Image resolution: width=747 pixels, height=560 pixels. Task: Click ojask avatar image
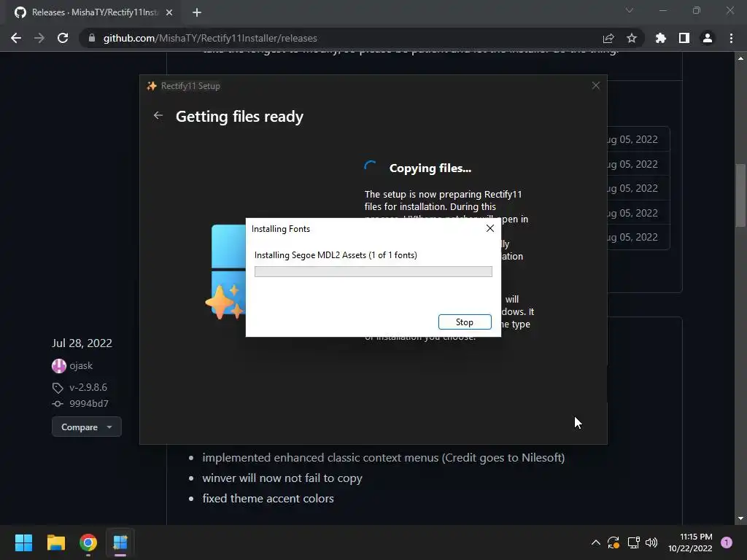click(x=58, y=366)
